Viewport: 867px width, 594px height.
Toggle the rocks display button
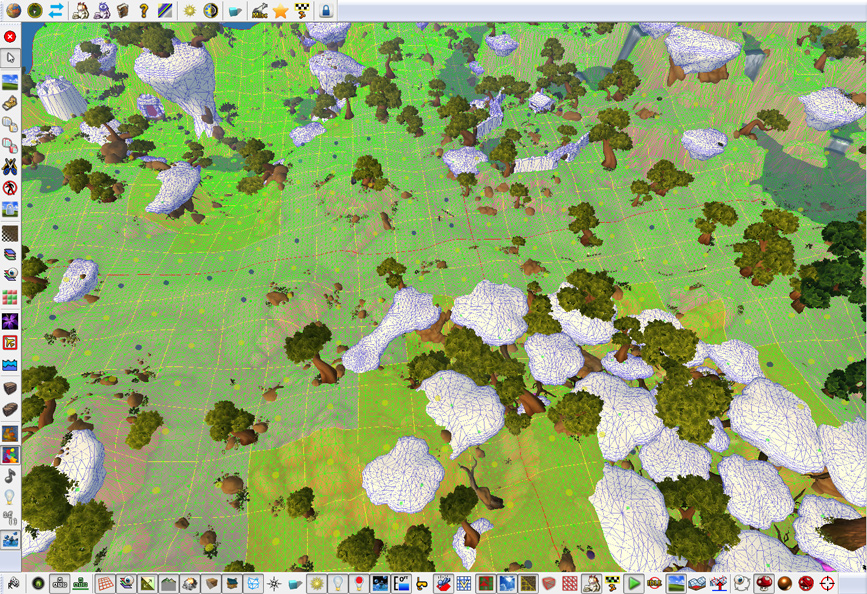190,583
